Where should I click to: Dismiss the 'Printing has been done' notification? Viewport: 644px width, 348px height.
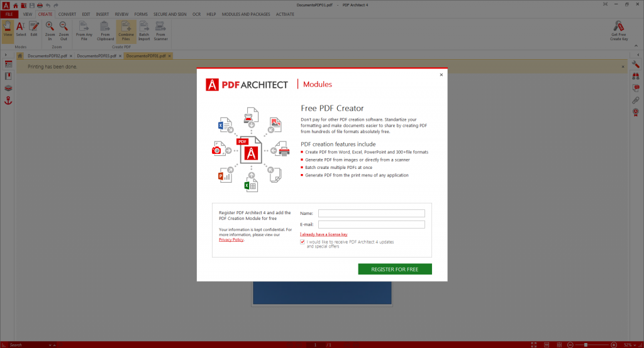pos(623,67)
